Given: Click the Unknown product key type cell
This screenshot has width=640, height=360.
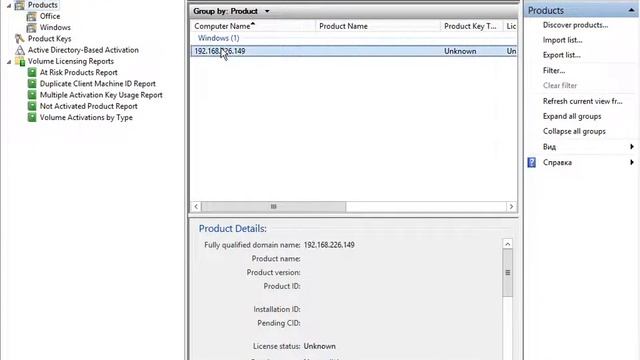Looking at the screenshot, I should [x=460, y=51].
